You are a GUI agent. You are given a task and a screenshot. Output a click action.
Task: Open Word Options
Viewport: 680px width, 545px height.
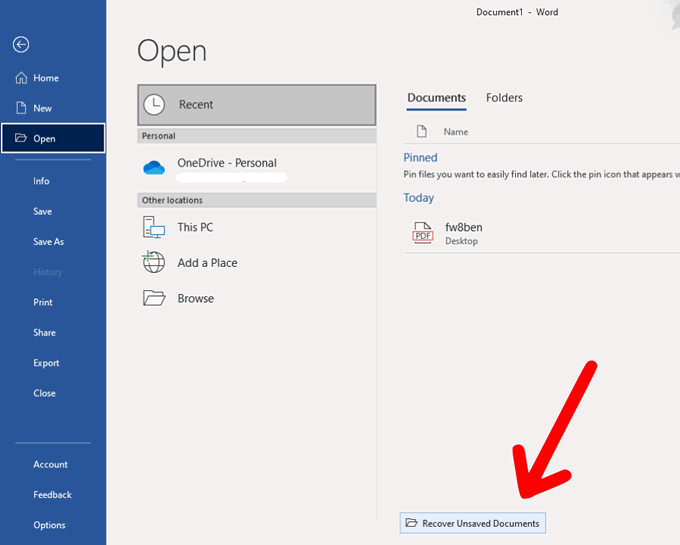(x=49, y=525)
